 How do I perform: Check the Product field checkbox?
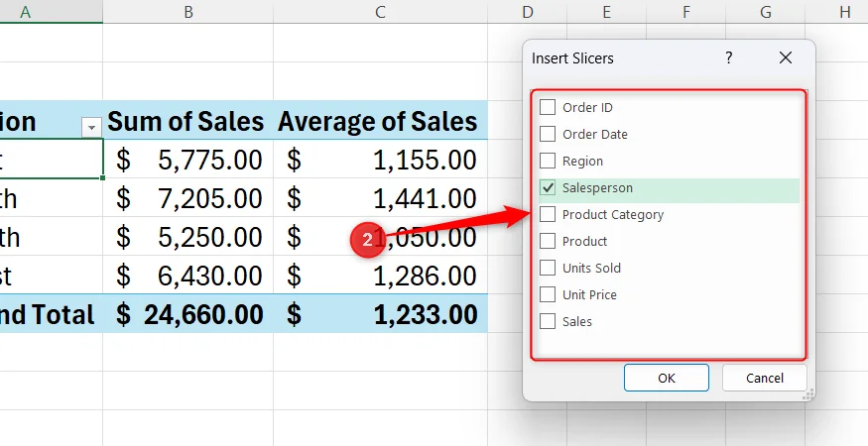(x=548, y=241)
